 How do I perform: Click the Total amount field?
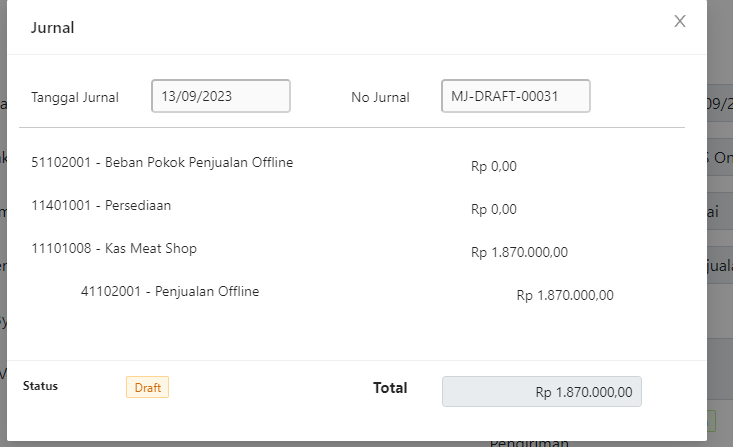tap(541, 392)
